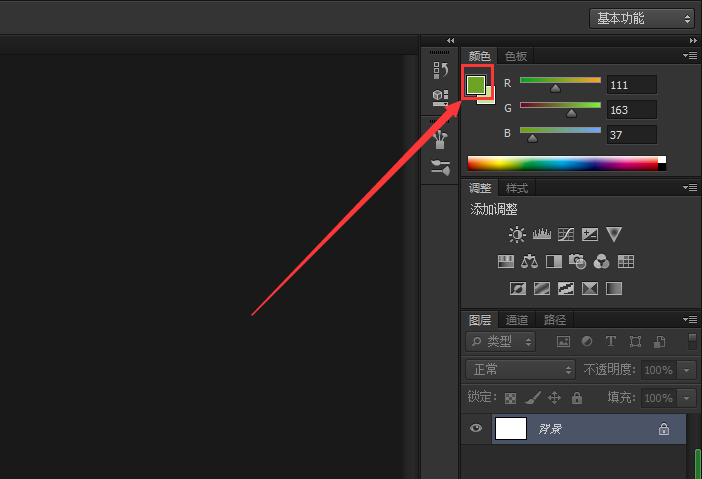
Task: Open the 不透明度 slider arrow
Action: [x=686, y=370]
